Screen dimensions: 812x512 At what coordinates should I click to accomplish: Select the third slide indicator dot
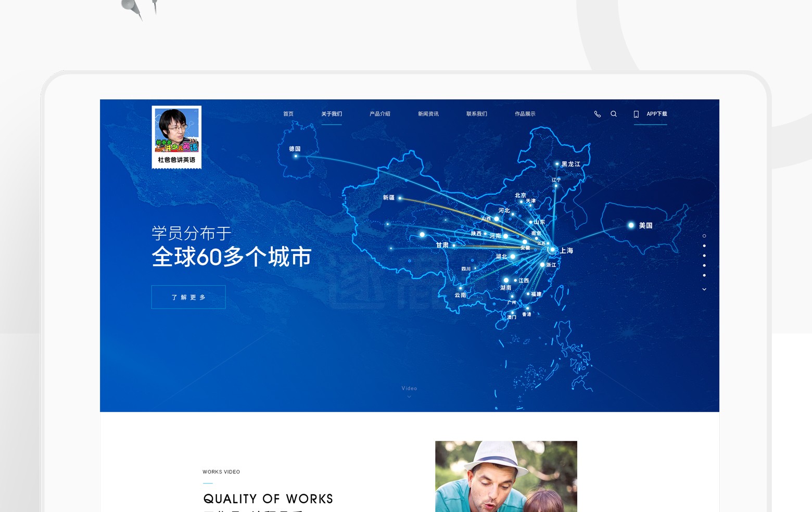[704, 255]
